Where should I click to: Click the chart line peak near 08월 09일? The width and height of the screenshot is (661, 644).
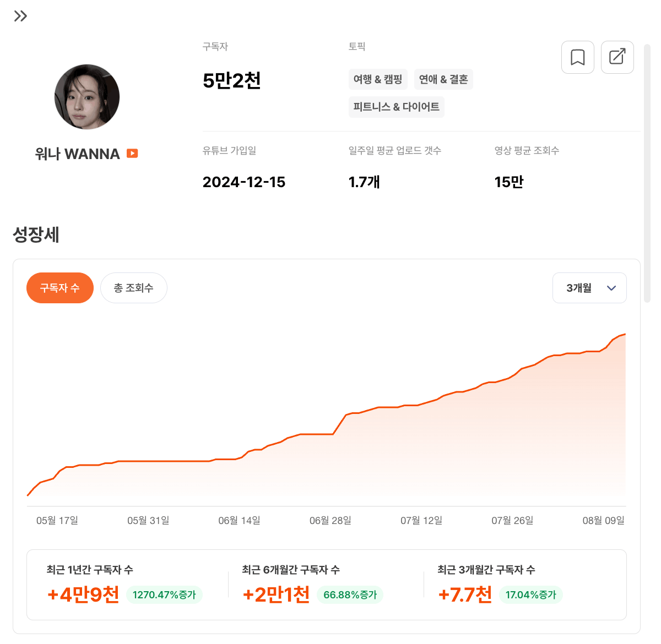pyautogui.click(x=624, y=334)
